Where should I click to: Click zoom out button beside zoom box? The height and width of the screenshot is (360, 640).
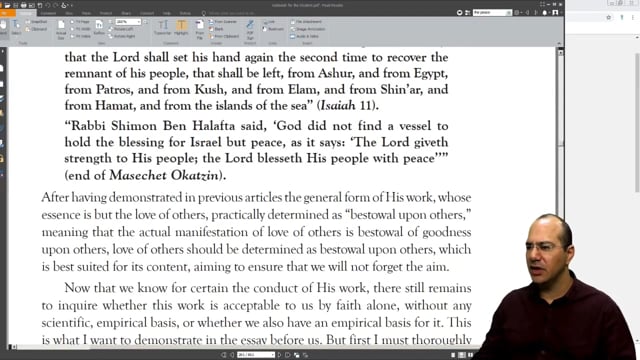coord(111,22)
